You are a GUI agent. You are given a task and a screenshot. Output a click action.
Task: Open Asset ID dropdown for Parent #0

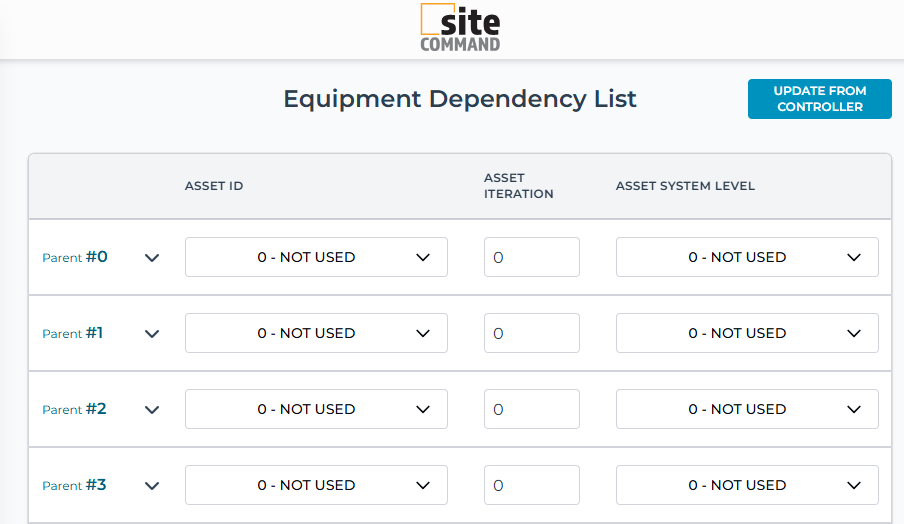pos(316,257)
